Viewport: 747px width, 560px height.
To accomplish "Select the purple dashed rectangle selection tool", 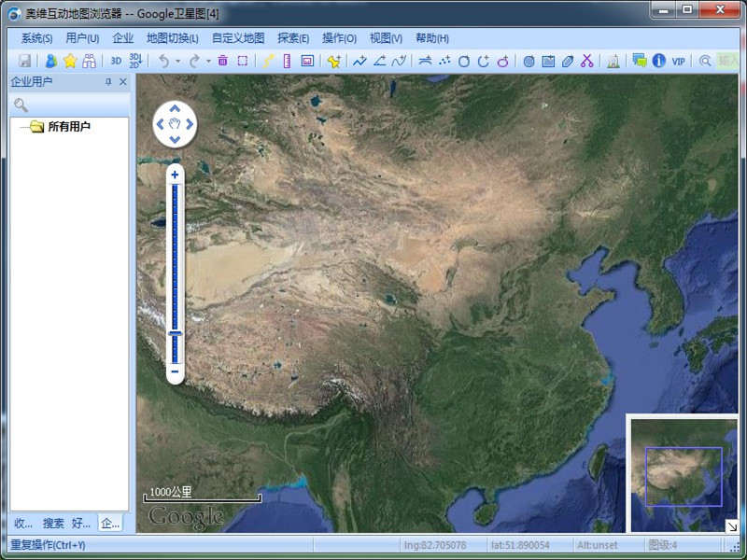I will point(243,61).
